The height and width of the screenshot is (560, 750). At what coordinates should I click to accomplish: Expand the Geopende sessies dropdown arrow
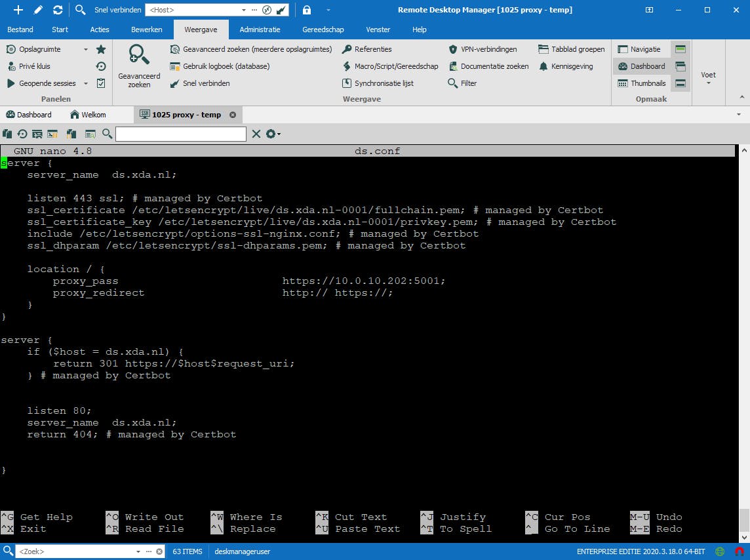86,83
